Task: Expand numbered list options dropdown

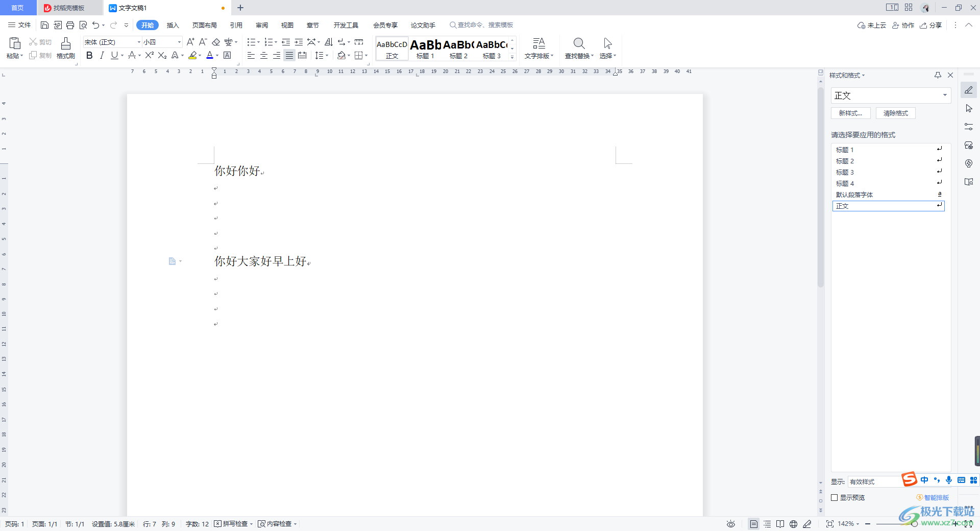Action: click(276, 42)
